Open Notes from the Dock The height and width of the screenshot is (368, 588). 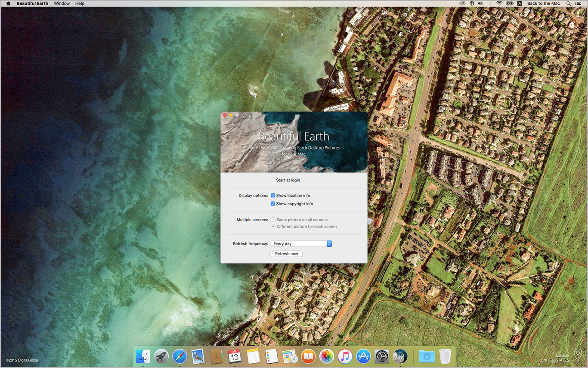pos(253,356)
